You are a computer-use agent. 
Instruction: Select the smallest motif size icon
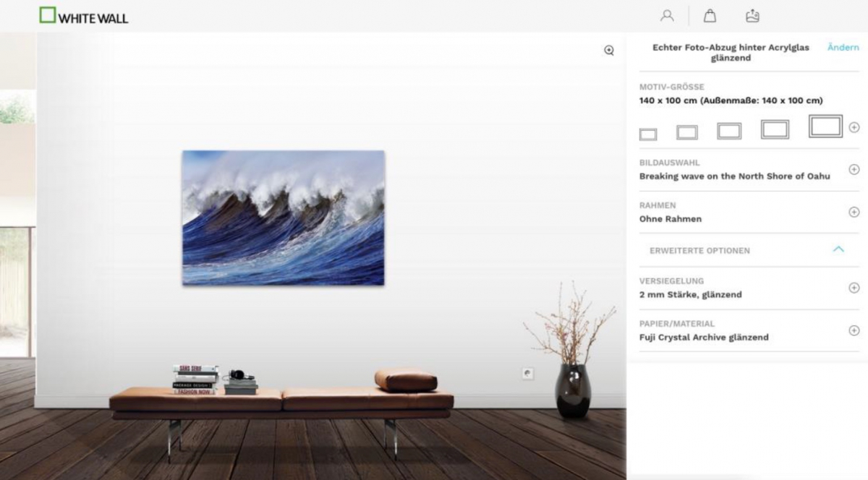(648, 134)
